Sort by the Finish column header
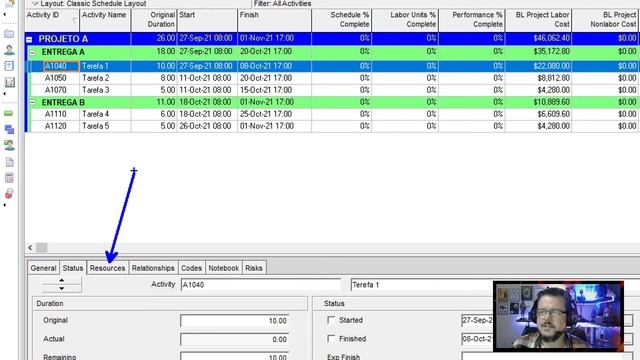 [x=274, y=20]
